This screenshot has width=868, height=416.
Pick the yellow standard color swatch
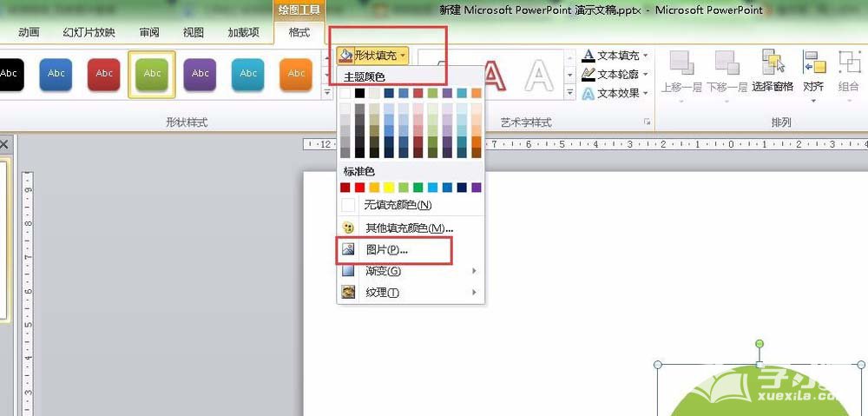(x=389, y=187)
